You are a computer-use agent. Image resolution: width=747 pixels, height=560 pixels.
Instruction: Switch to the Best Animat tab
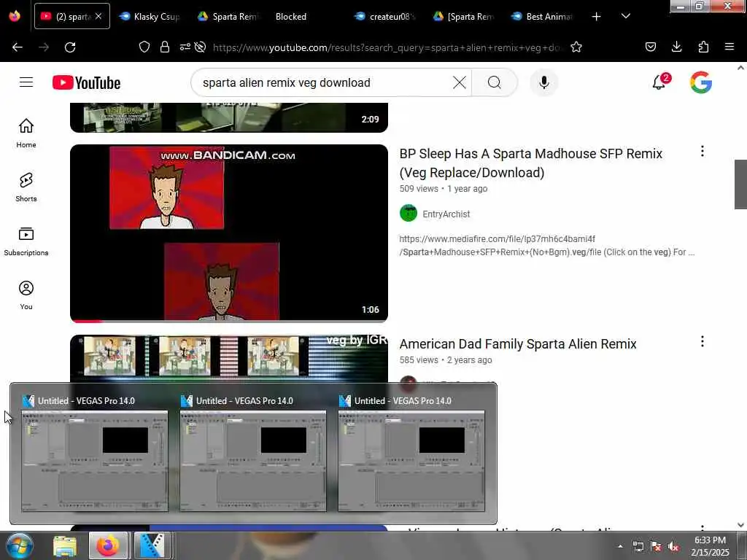click(542, 17)
